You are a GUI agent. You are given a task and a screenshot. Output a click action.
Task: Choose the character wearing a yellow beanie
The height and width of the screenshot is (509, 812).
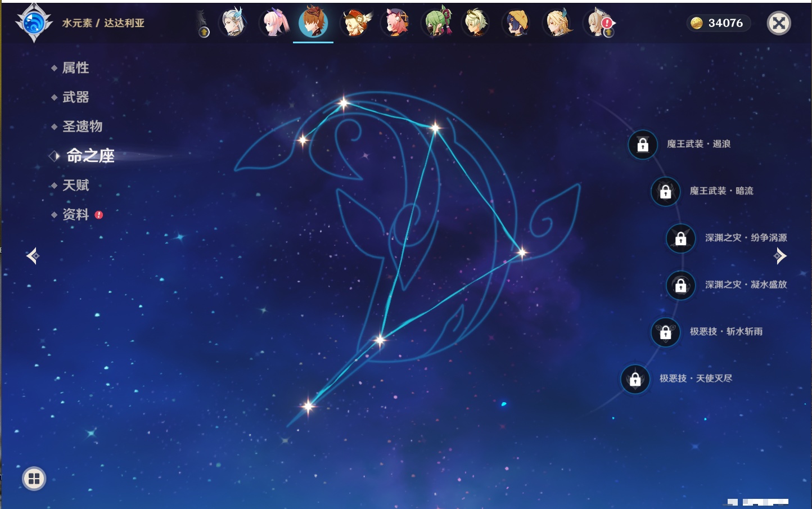coord(516,23)
